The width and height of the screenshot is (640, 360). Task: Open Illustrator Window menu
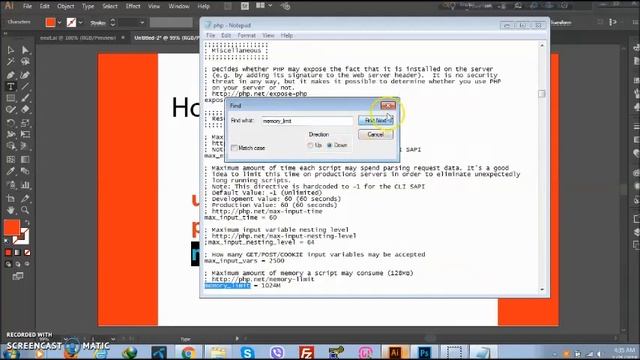179,6
